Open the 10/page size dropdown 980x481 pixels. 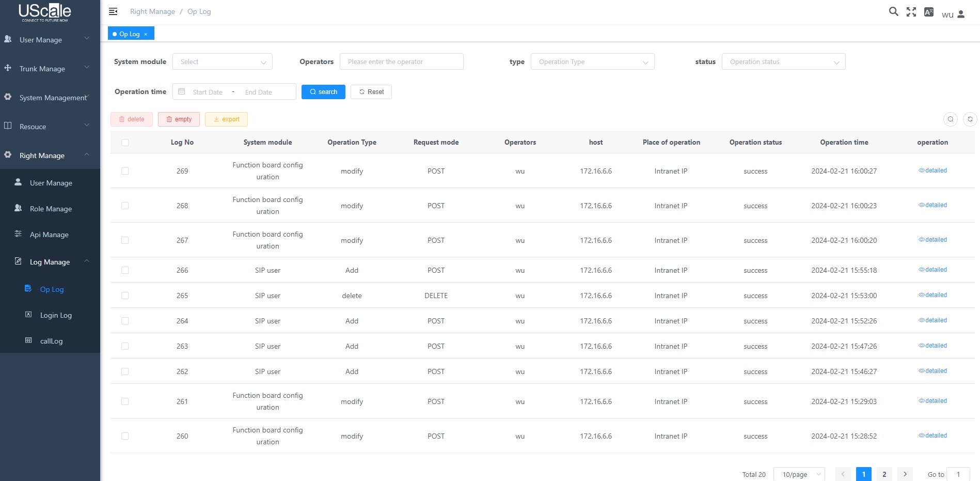(799, 474)
